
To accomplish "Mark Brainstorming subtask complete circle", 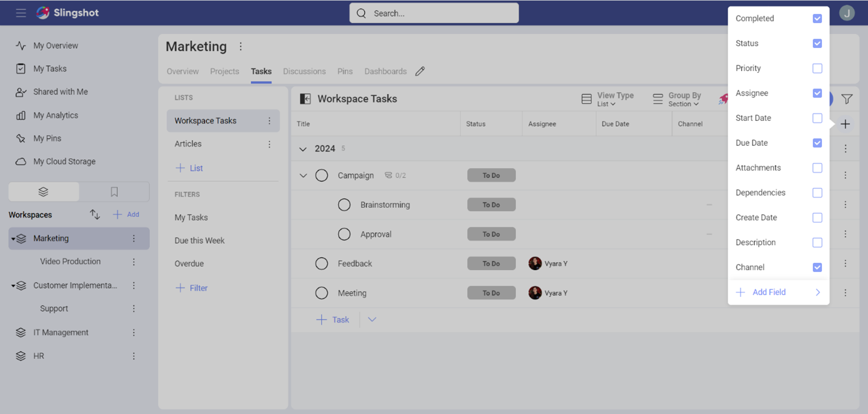I will [x=344, y=205].
